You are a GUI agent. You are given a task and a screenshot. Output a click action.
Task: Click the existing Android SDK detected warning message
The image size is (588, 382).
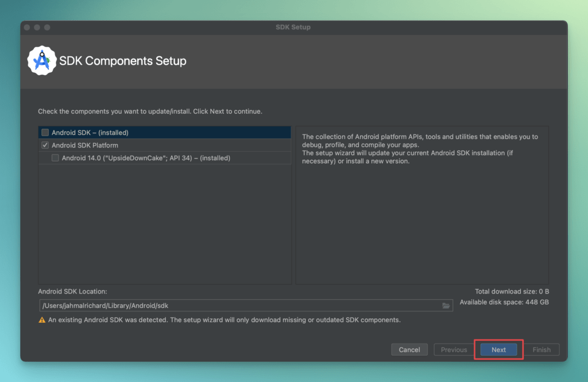[x=225, y=320]
